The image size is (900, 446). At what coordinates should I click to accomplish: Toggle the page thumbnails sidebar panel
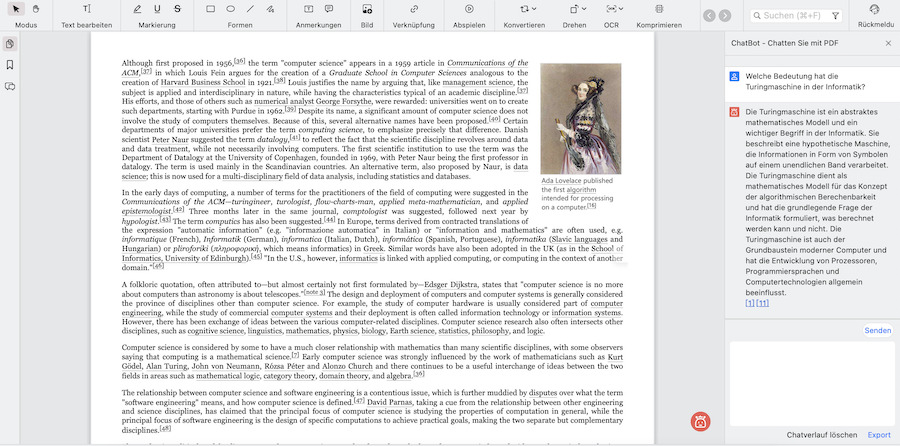[x=10, y=44]
